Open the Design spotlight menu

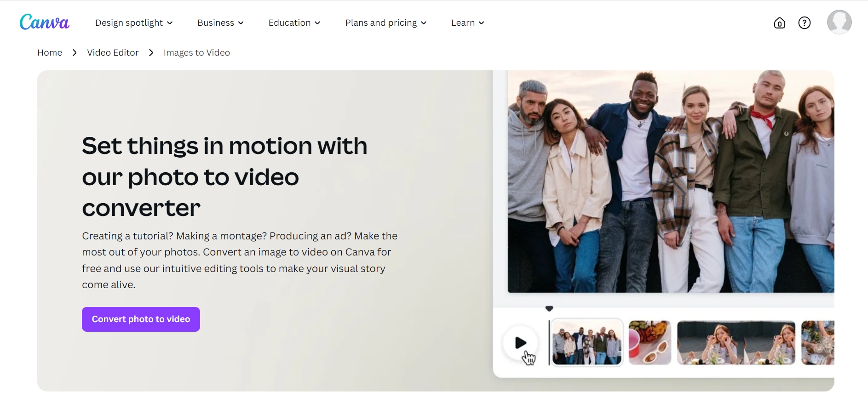134,23
